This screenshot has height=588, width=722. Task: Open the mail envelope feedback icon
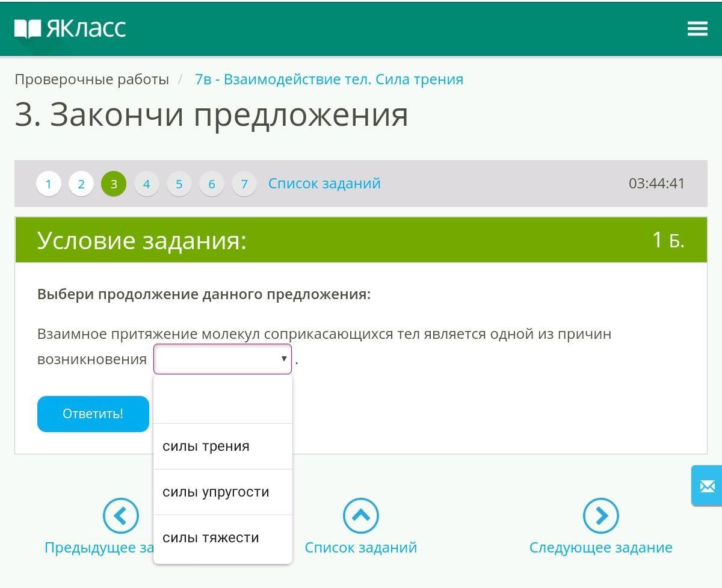tap(707, 485)
